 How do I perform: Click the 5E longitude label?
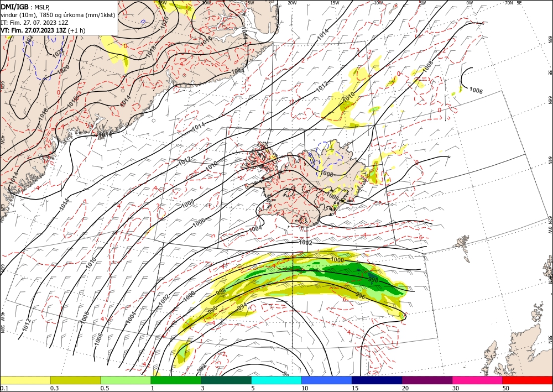point(519,2)
